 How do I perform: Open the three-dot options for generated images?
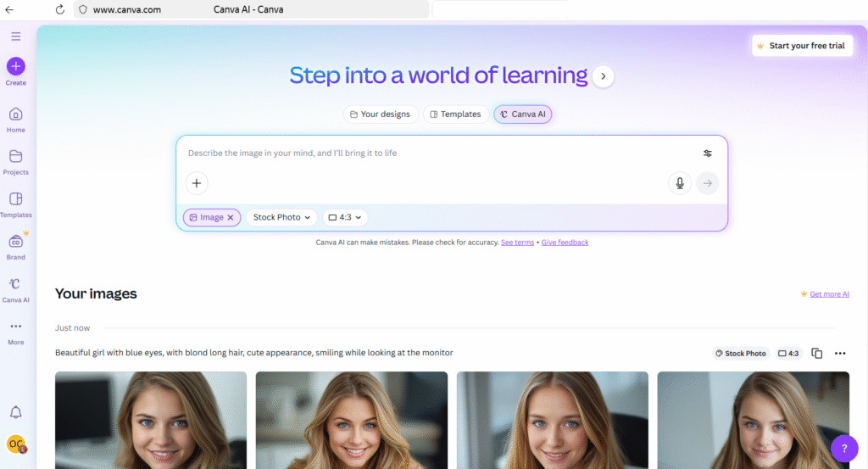coord(840,354)
